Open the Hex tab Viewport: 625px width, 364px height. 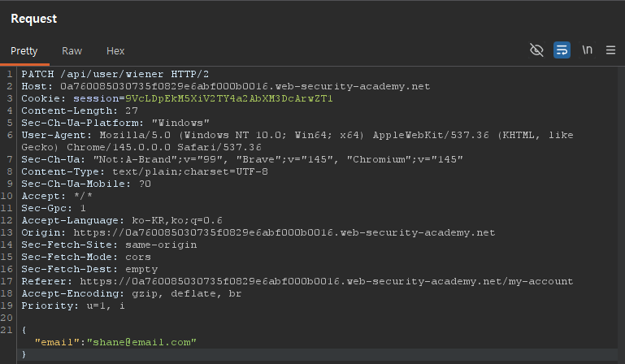[115, 50]
